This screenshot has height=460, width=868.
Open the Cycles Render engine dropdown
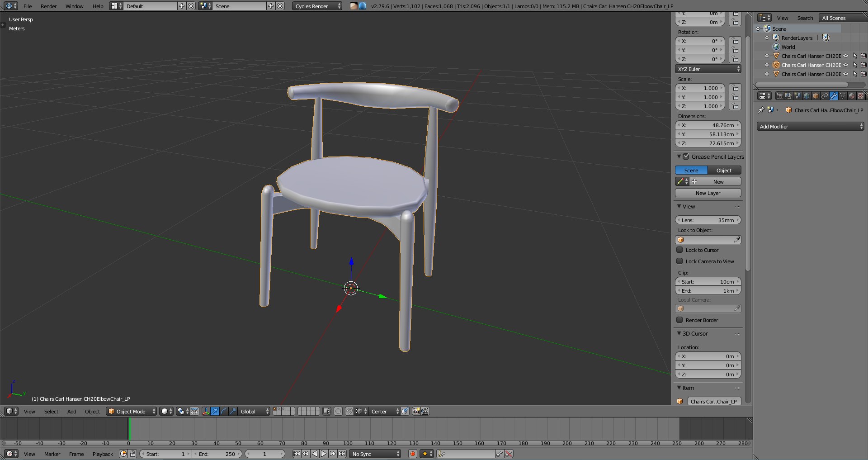tap(317, 6)
